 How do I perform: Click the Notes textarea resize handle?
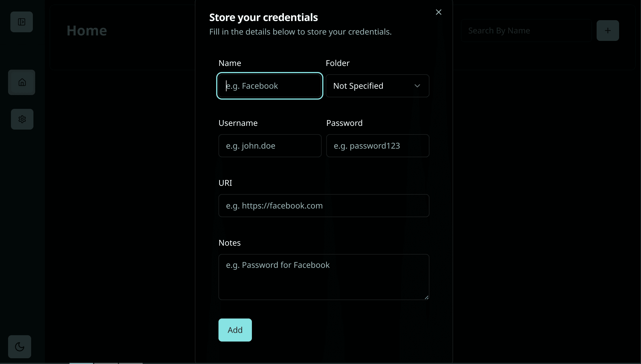427,297
